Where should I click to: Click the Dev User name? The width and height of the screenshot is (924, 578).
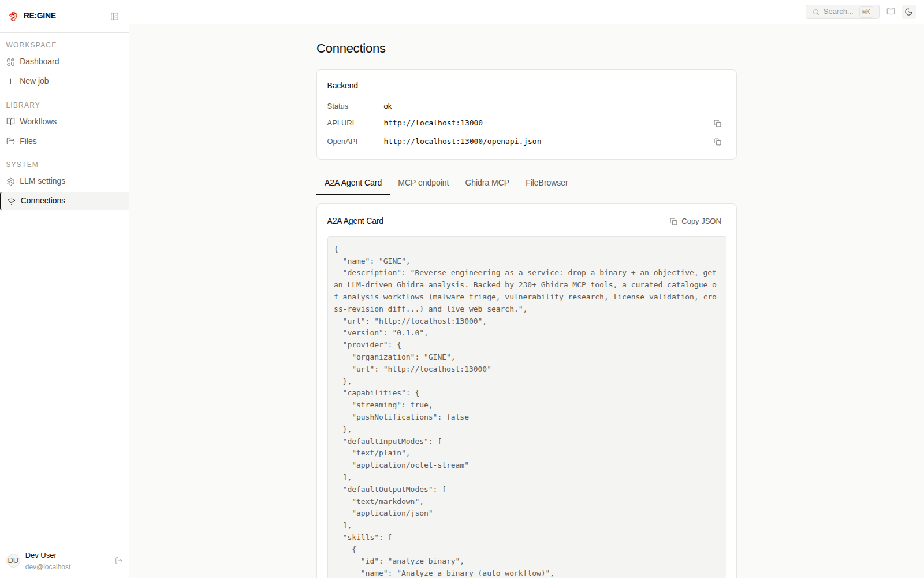[41, 555]
